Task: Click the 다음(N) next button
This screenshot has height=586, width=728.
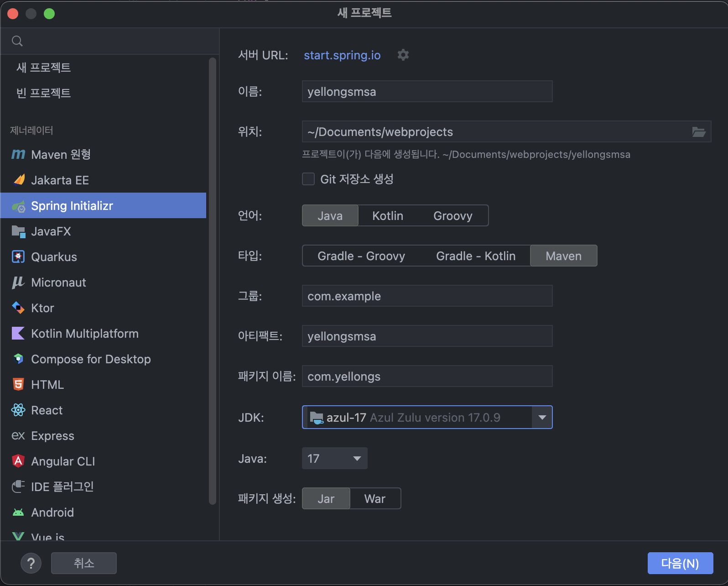Action: point(680,563)
